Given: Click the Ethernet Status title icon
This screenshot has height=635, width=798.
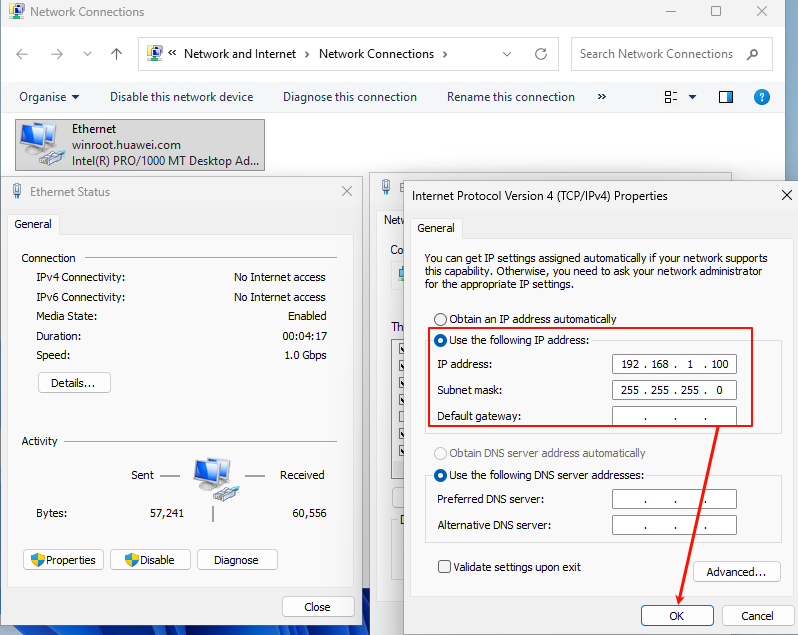Looking at the screenshot, I should 17,191.
